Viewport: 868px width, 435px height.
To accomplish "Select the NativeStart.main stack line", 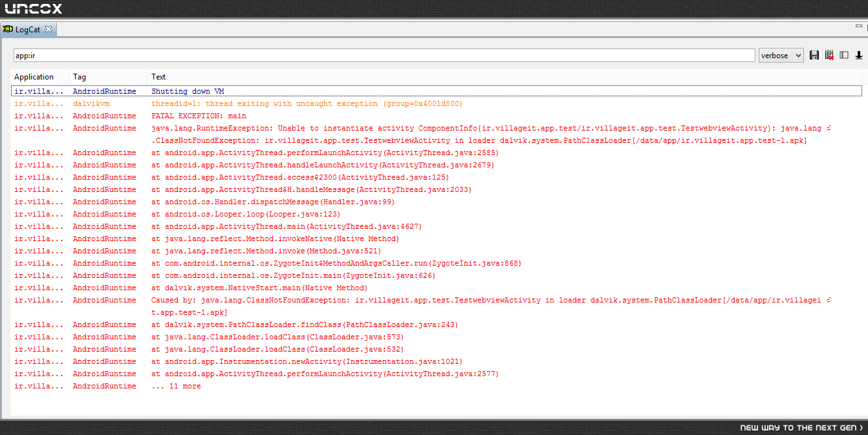I will coord(437,288).
